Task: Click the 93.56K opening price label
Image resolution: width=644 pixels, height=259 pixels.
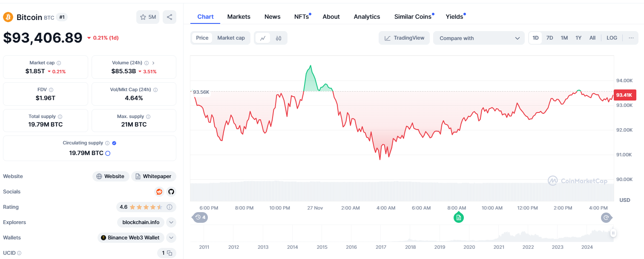Action: 200,92
